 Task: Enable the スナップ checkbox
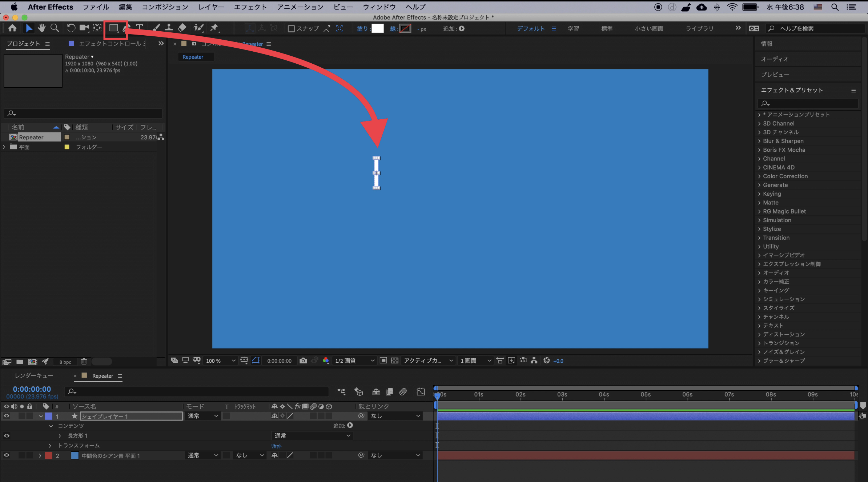coord(291,29)
